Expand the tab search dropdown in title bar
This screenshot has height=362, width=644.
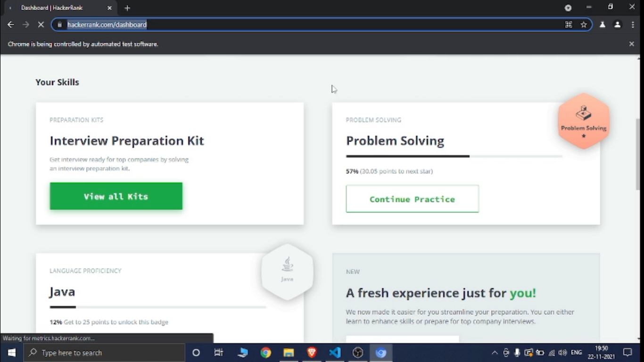(x=568, y=8)
